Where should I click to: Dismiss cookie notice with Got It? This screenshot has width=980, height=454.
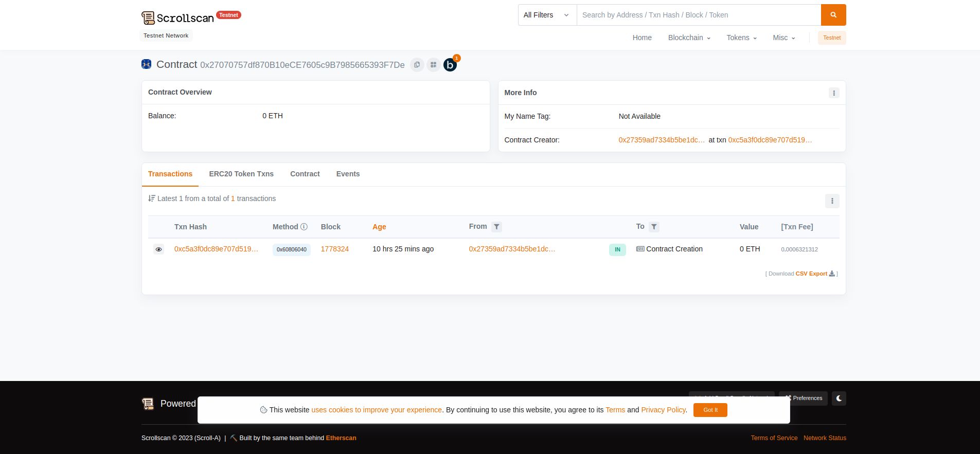[x=710, y=410]
